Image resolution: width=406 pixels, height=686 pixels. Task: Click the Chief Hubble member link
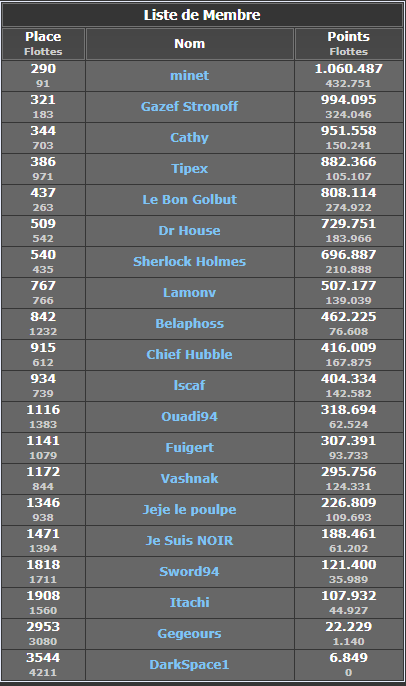[x=189, y=354]
